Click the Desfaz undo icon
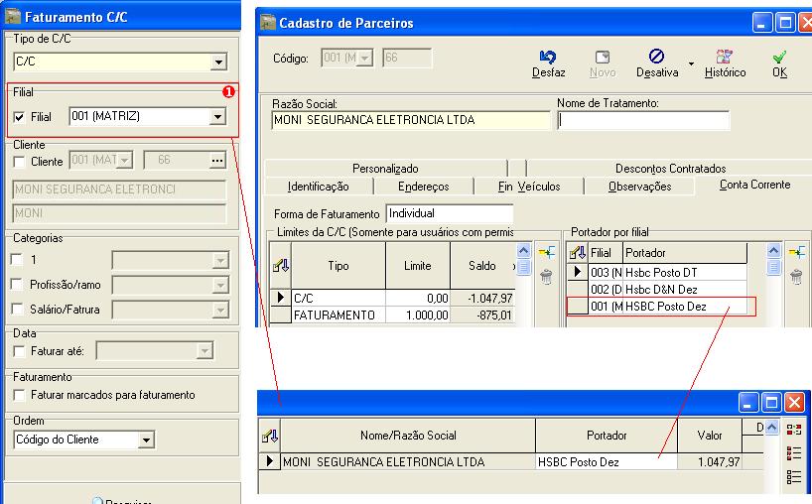The width and height of the screenshot is (812, 504). (x=548, y=58)
